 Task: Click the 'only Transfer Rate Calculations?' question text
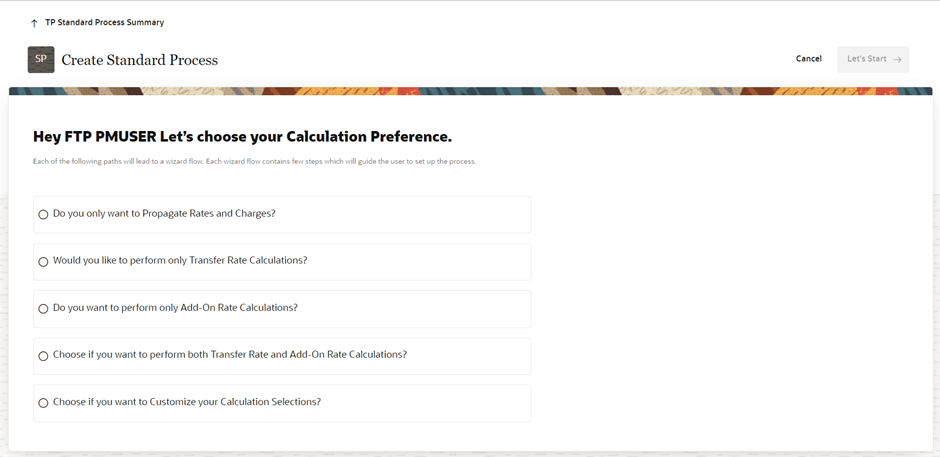(180, 261)
